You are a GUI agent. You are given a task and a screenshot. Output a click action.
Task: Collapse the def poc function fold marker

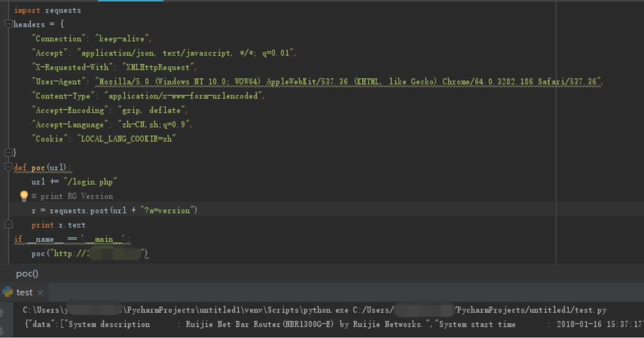pyautogui.click(x=8, y=167)
